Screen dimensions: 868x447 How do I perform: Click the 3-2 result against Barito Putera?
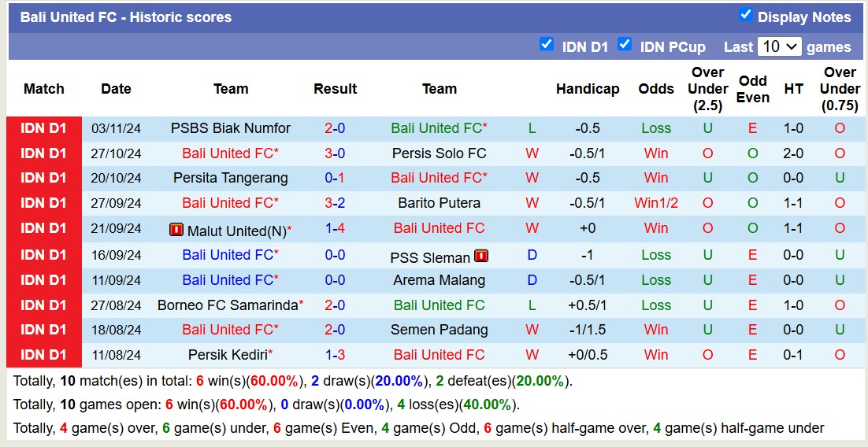[335, 203]
